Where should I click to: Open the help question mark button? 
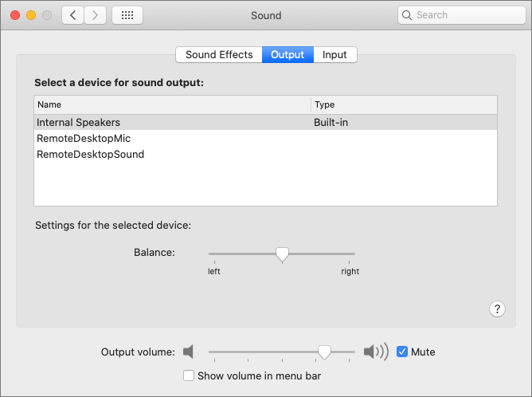tap(497, 309)
